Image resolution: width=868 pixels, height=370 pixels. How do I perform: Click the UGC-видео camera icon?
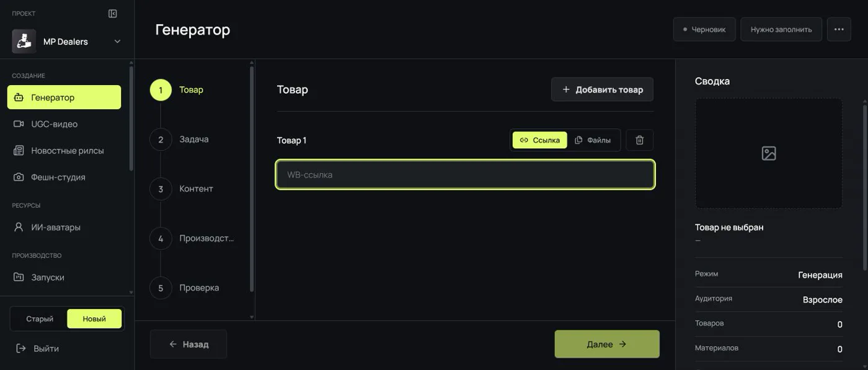(x=19, y=124)
